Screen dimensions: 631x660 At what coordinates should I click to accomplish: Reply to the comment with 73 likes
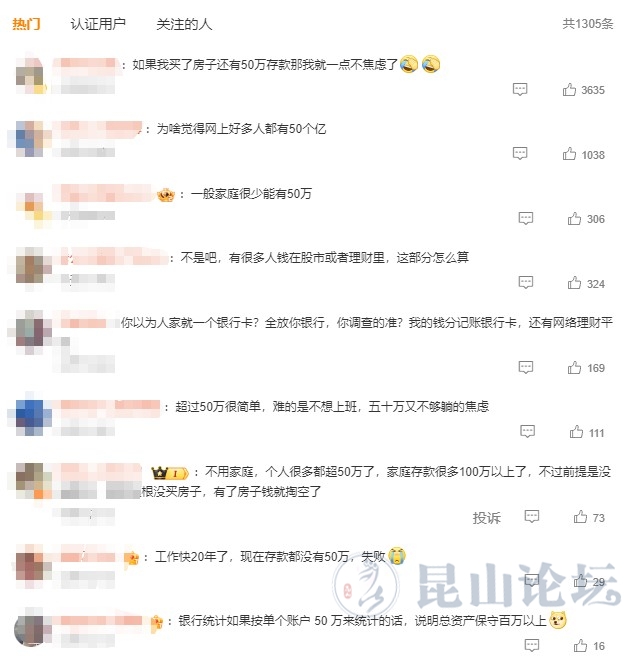pos(532,516)
